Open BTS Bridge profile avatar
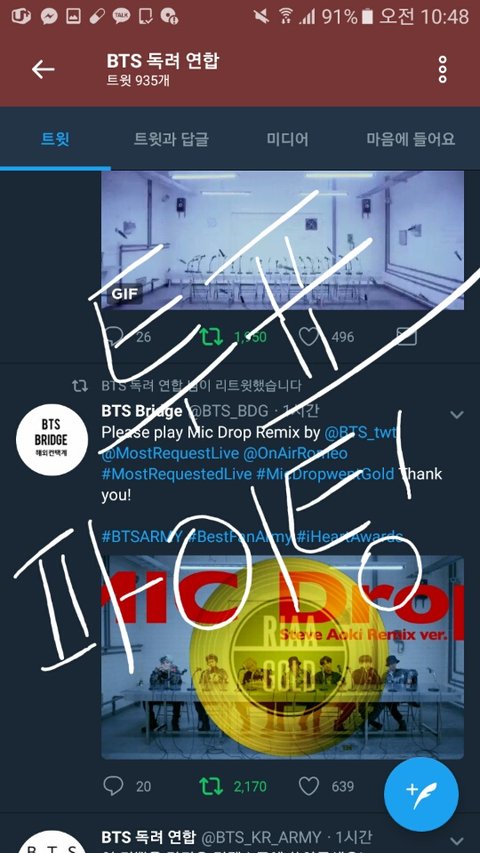The width and height of the screenshot is (480, 853). coord(52,440)
